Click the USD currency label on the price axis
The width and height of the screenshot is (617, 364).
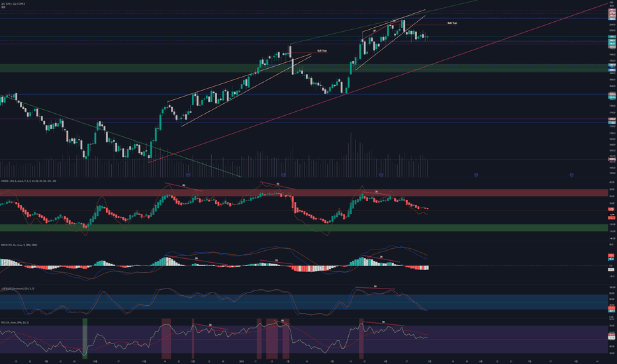(x=612, y=3)
